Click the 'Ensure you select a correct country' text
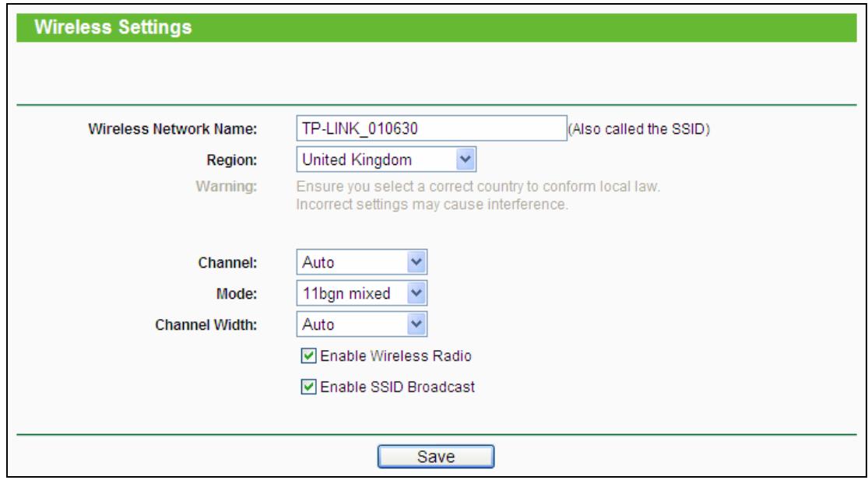The height and width of the screenshot is (480, 868). pyautogui.click(x=478, y=187)
